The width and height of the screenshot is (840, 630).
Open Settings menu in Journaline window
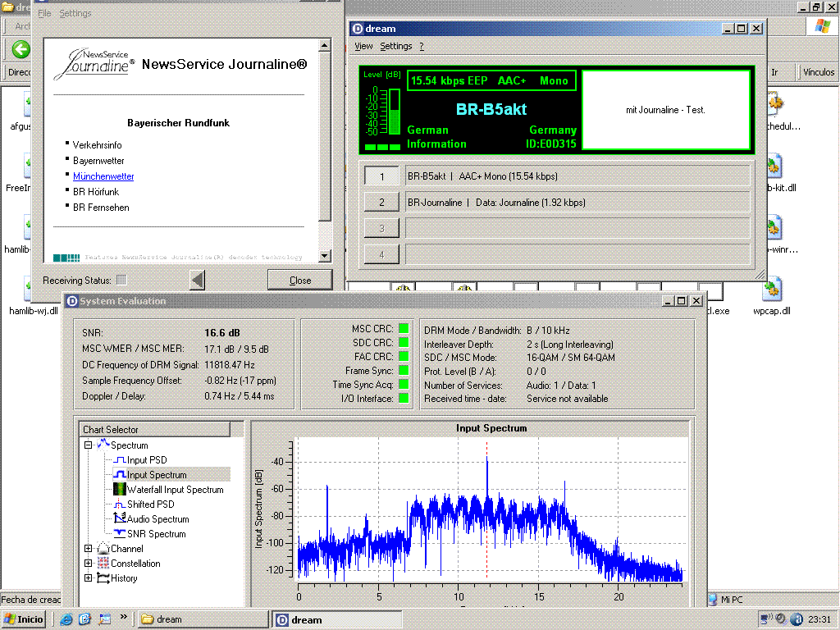click(x=75, y=13)
